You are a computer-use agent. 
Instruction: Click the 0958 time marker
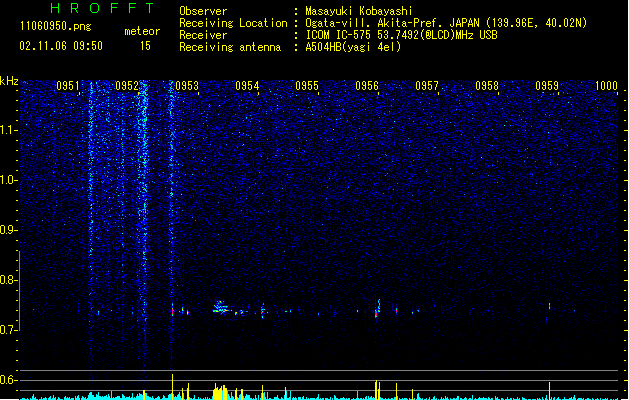[x=487, y=86]
